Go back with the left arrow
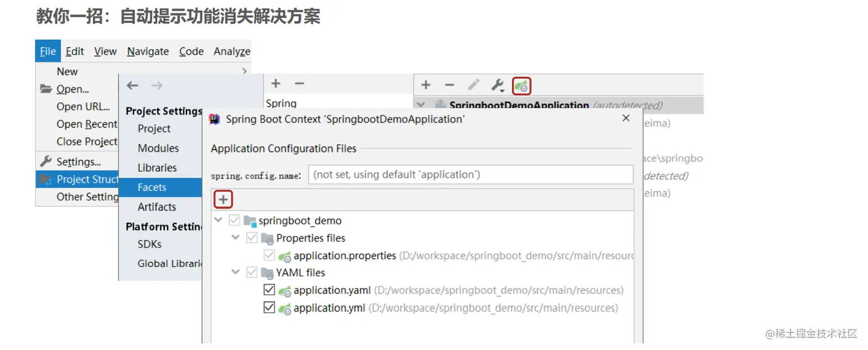868x350 pixels. [x=133, y=85]
